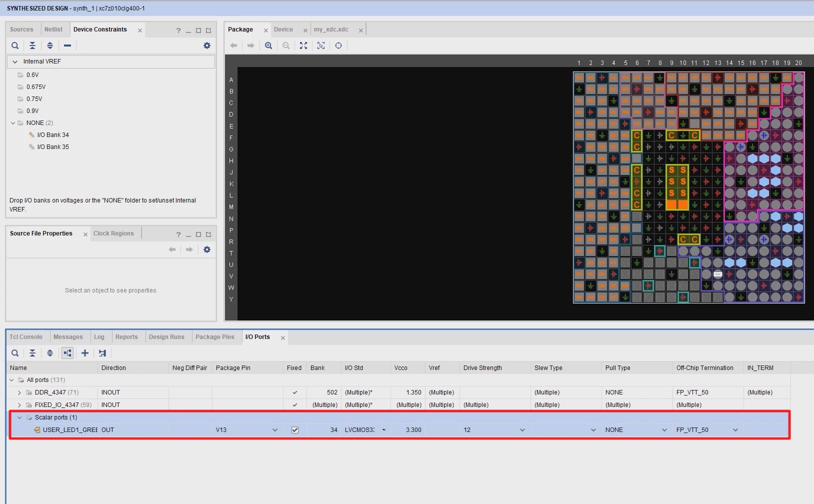Expand all in Device Constraints toolbar
This screenshot has height=504, width=814.
(x=50, y=45)
